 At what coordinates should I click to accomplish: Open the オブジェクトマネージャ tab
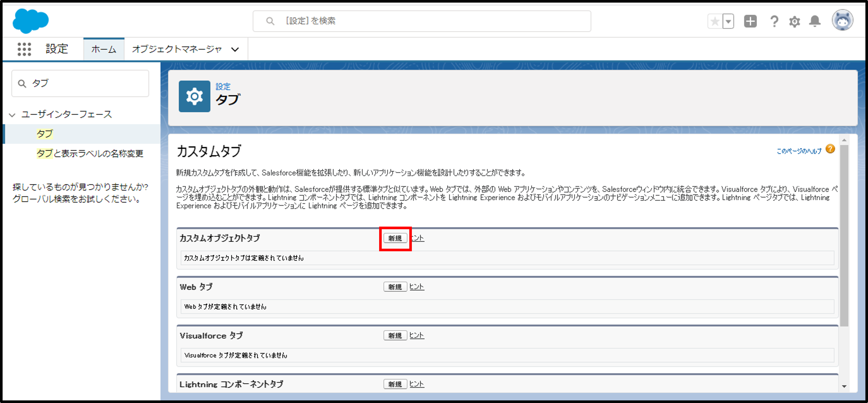tap(177, 49)
